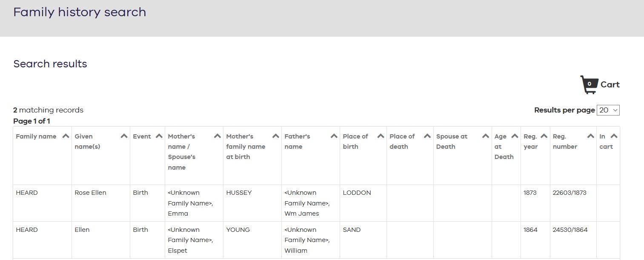Sort by Age at Death column arrow

(515, 136)
